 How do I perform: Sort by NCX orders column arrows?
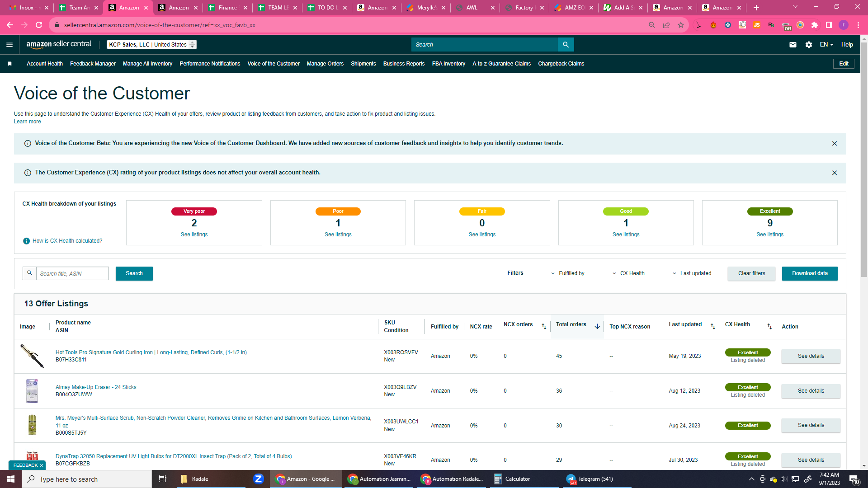click(x=544, y=327)
